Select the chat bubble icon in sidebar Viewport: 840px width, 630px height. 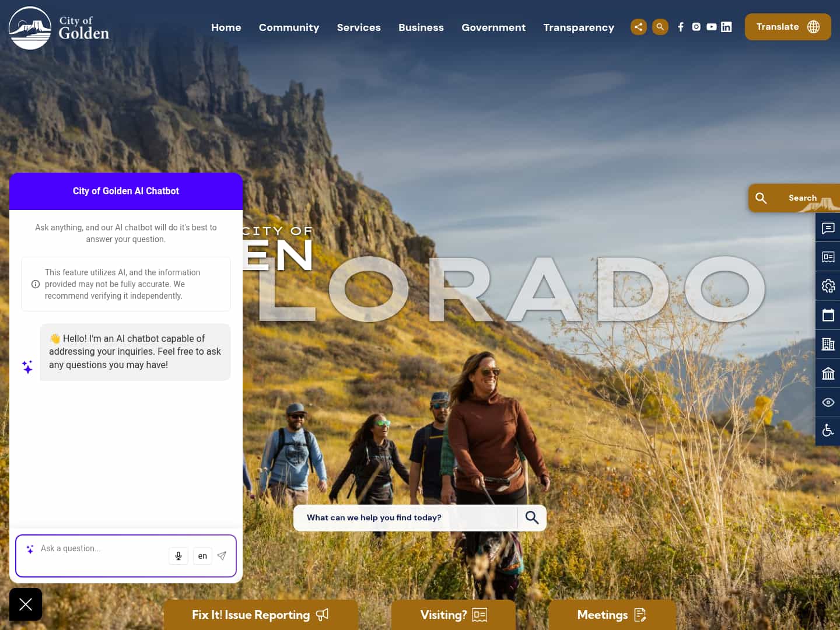pos(828,228)
